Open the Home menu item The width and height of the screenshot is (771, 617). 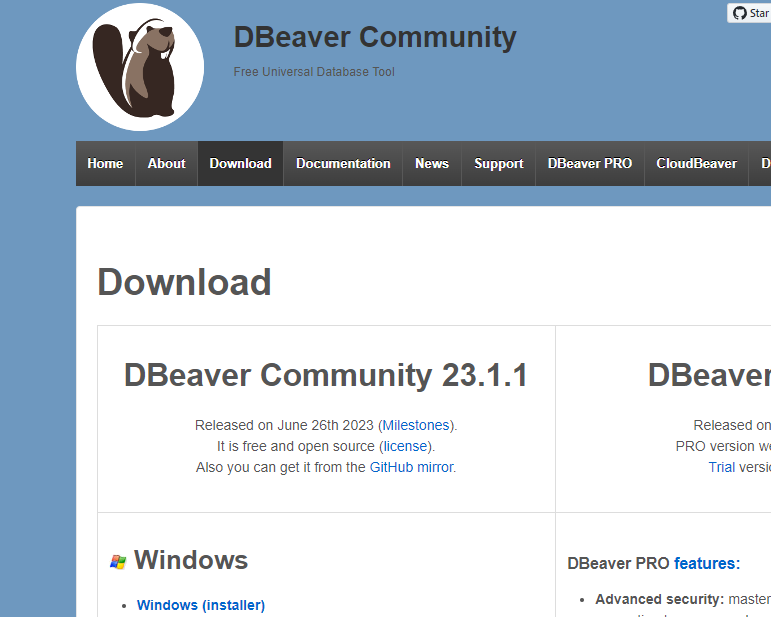[x=105, y=163]
